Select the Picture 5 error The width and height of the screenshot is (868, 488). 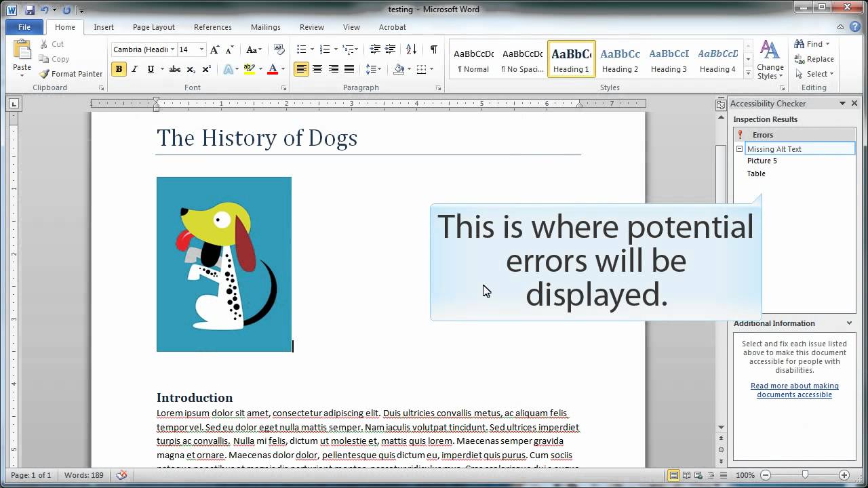(x=762, y=161)
